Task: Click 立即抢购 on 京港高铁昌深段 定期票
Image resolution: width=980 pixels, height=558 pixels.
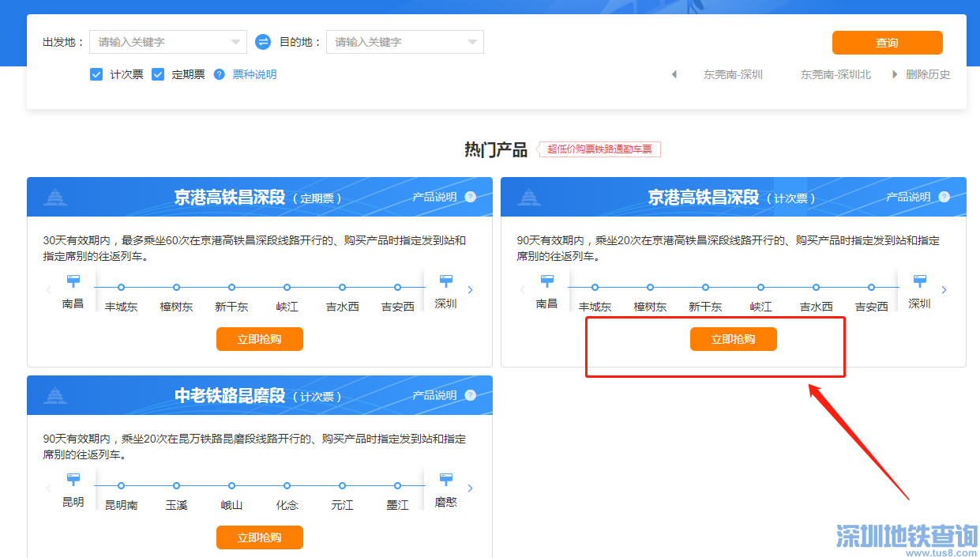Action: pyautogui.click(x=260, y=340)
